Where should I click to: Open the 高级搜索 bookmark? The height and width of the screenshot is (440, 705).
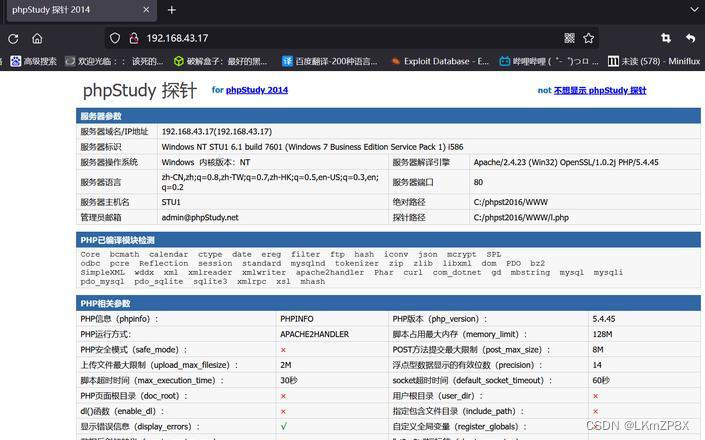(x=34, y=61)
